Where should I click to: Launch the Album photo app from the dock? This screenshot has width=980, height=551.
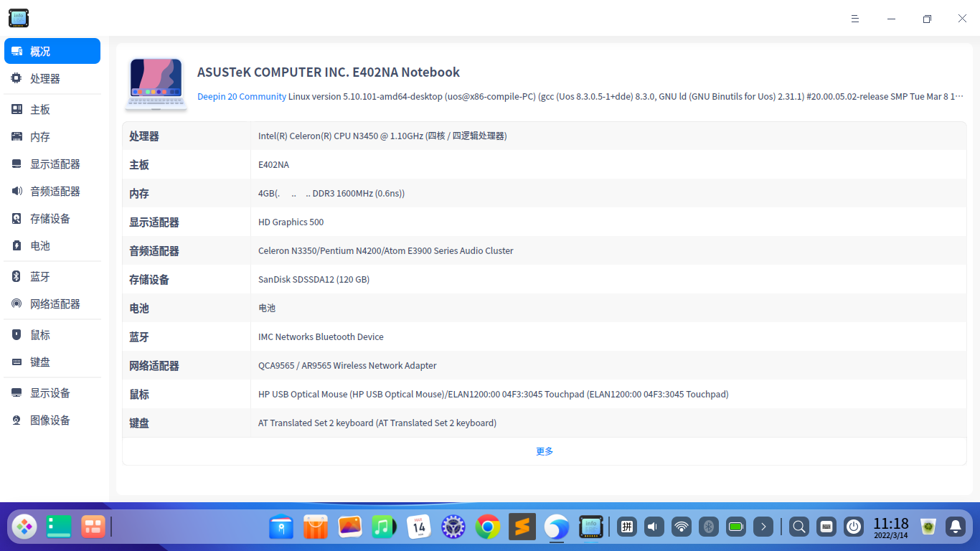pos(350,527)
